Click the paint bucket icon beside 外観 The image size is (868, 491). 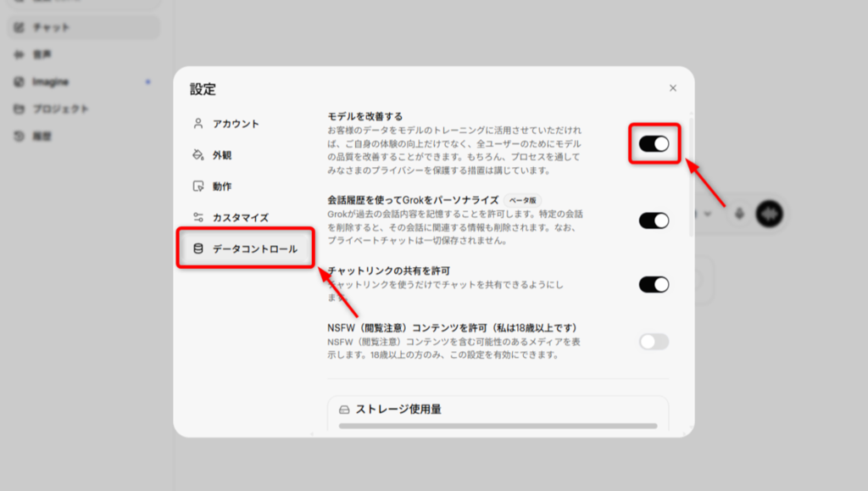(198, 155)
